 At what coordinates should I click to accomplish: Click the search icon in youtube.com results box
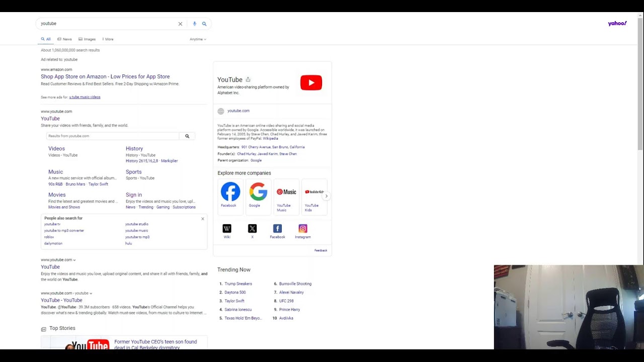pyautogui.click(x=187, y=136)
